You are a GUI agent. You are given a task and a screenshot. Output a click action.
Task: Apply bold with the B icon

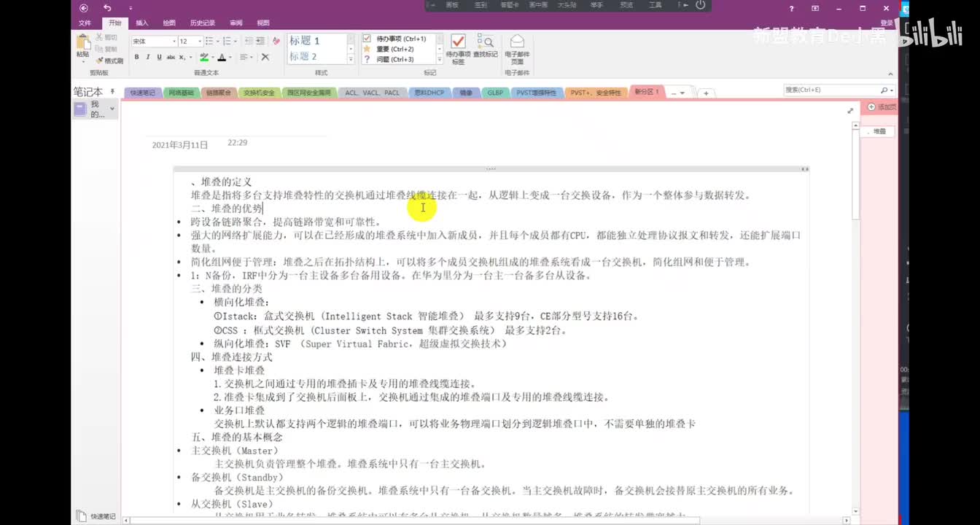point(137,57)
